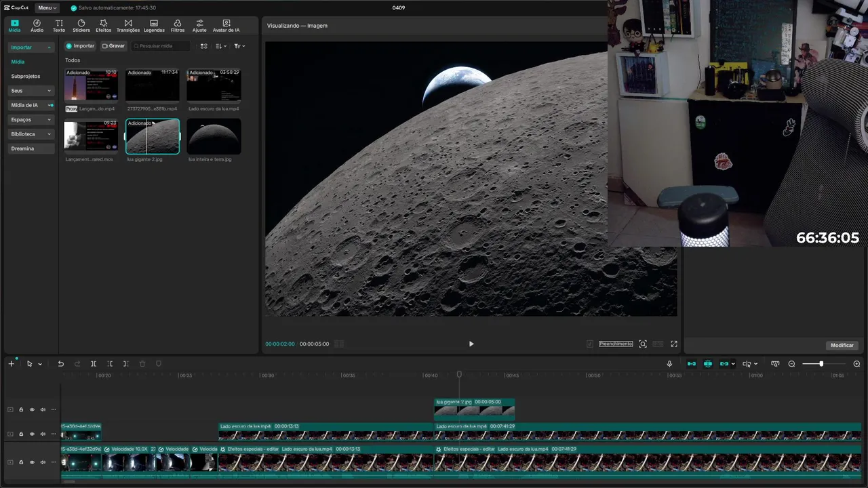Go to the Transições tab
868x488 pixels.
(x=128, y=26)
